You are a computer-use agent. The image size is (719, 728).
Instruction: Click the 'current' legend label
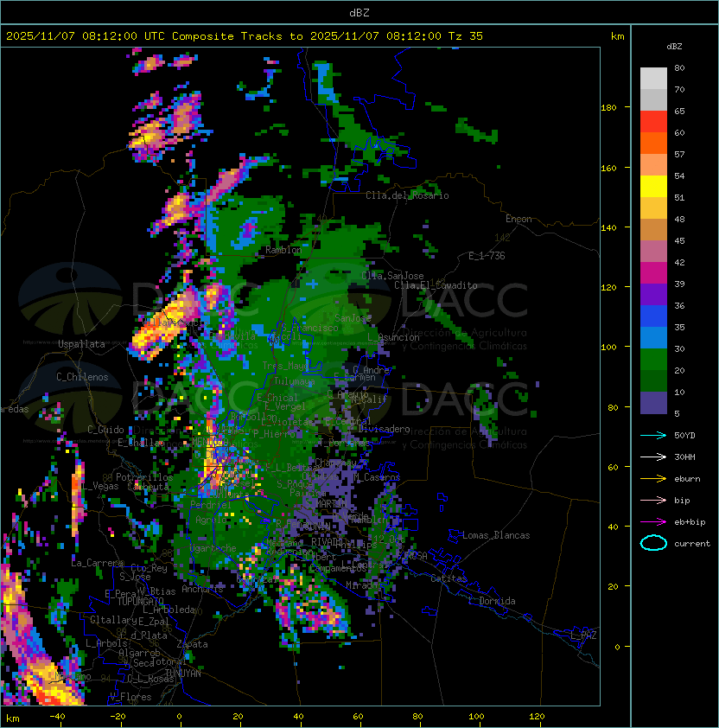tap(692, 544)
